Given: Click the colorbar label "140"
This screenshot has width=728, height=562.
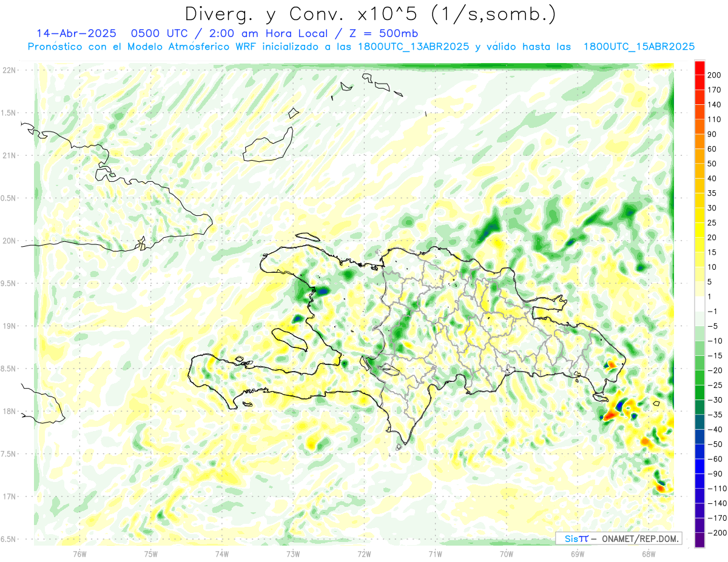Looking at the screenshot, I should pos(714,105).
